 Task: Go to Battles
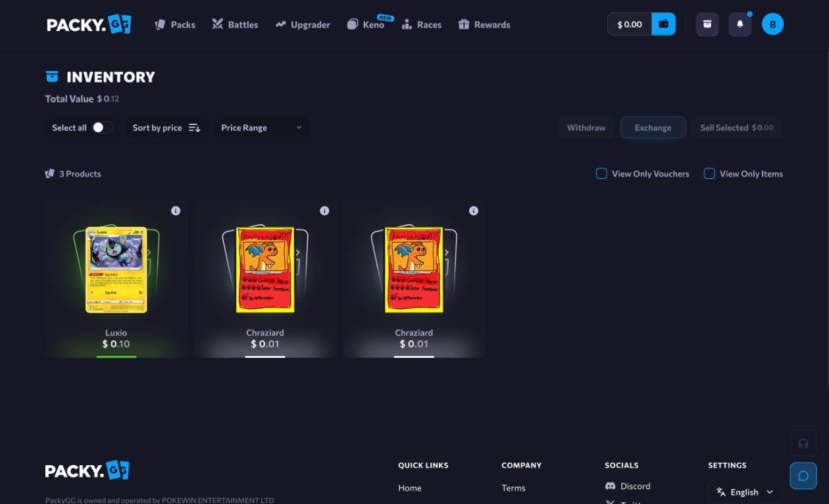click(x=235, y=24)
